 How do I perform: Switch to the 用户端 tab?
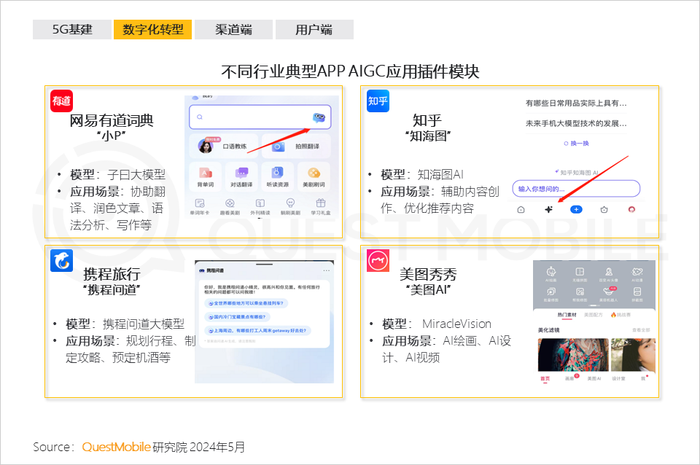click(x=314, y=29)
